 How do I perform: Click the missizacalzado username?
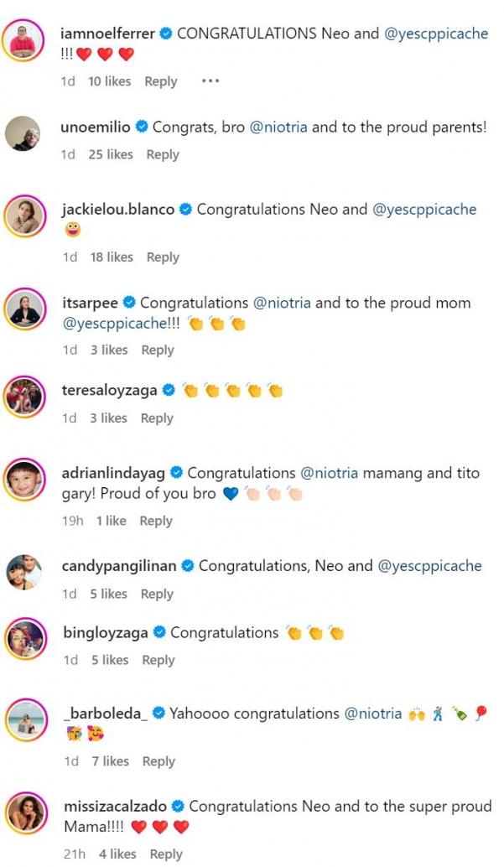point(115,807)
